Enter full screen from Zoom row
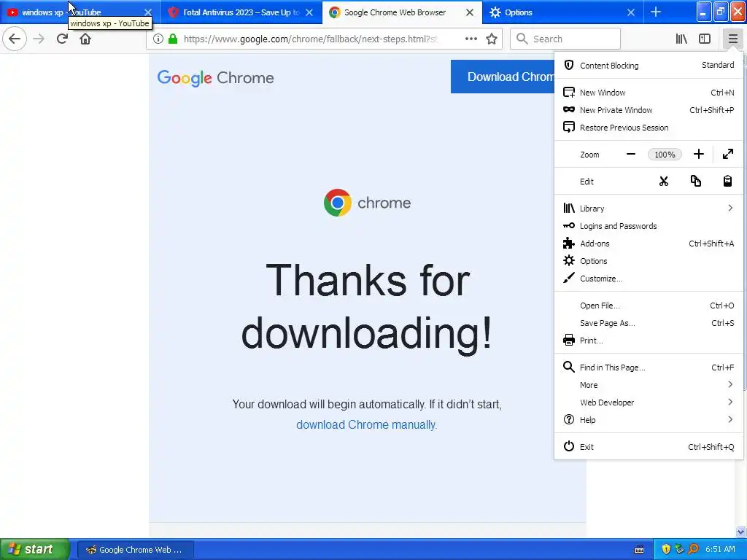The width and height of the screenshot is (747, 560). (x=727, y=154)
